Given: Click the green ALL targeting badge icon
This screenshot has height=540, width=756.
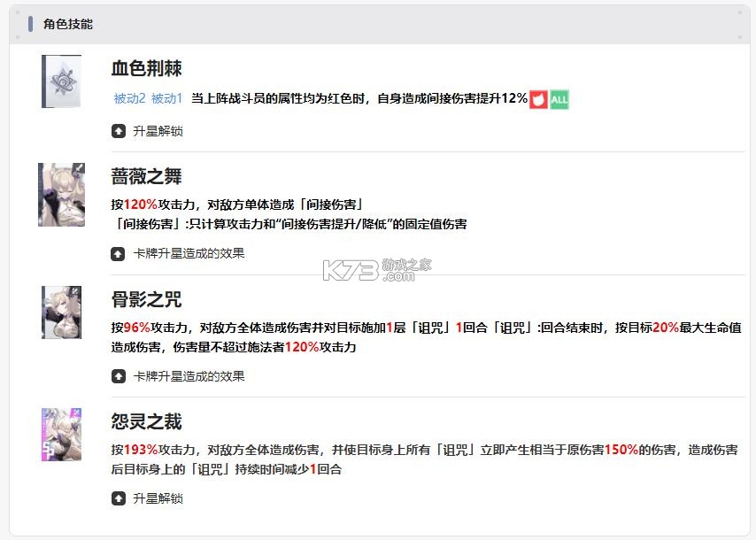Looking at the screenshot, I should point(559,100).
